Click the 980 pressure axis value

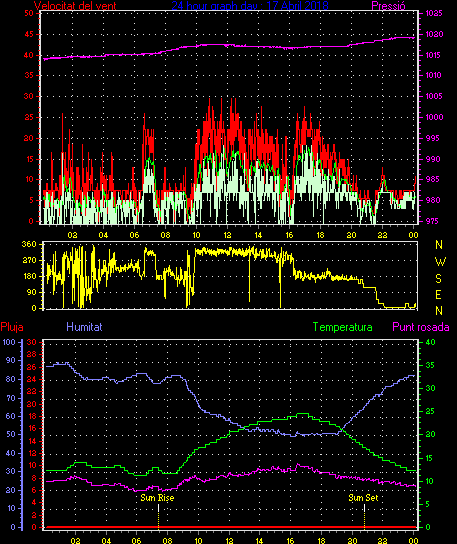pos(433,200)
